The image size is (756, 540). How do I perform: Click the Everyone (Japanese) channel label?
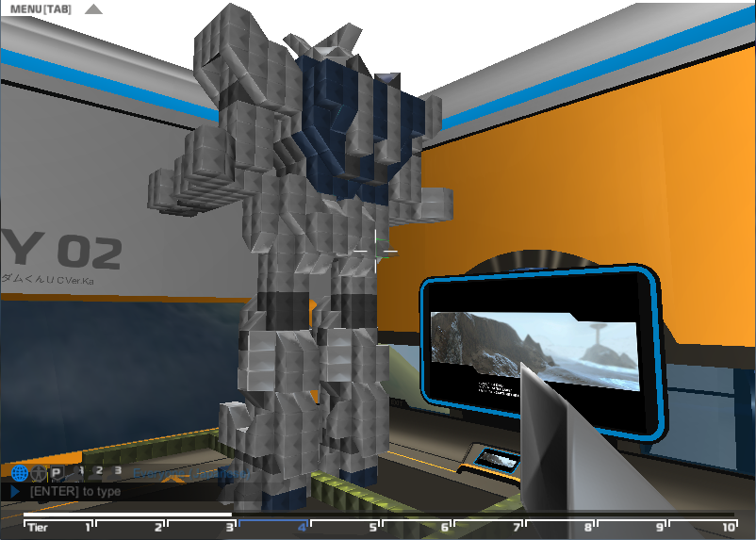(192, 474)
